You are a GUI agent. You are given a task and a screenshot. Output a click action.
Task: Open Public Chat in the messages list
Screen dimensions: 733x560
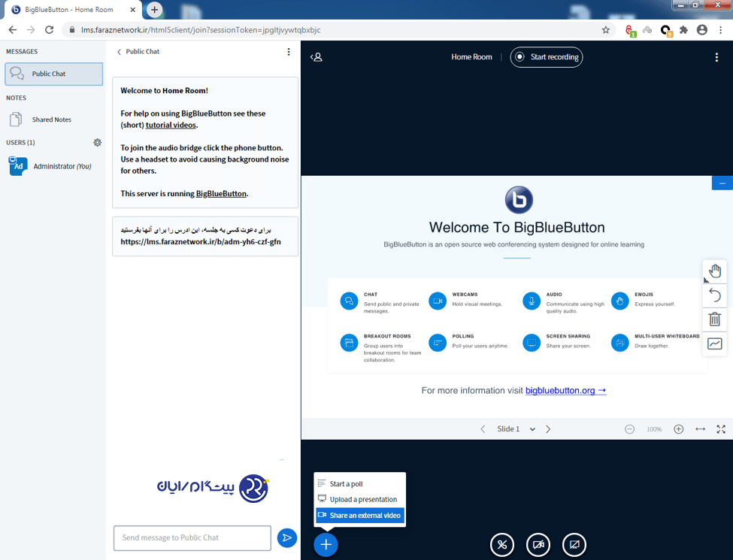[x=54, y=74]
